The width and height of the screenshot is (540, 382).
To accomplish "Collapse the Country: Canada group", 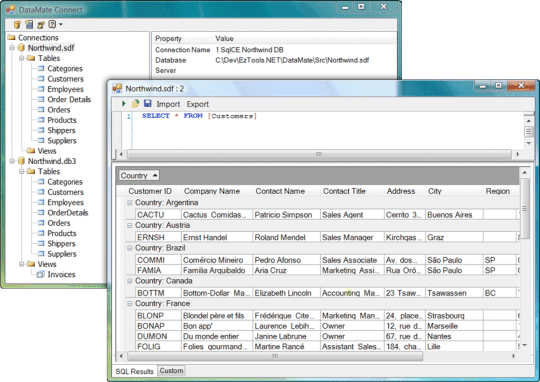I will click(129, 281).
